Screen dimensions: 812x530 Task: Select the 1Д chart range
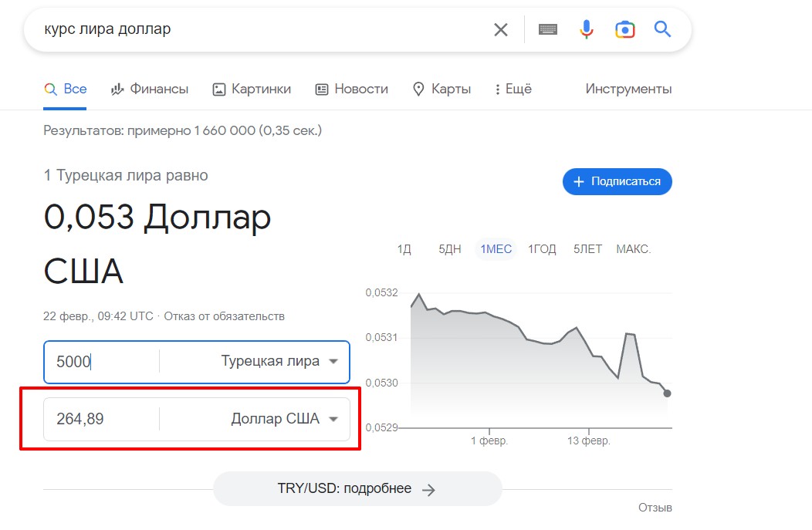point(404,249)
